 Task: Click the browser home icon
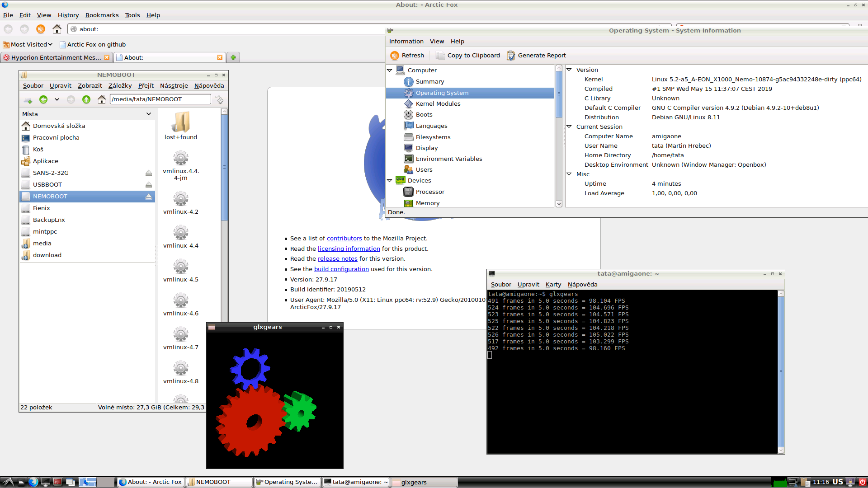57,29
